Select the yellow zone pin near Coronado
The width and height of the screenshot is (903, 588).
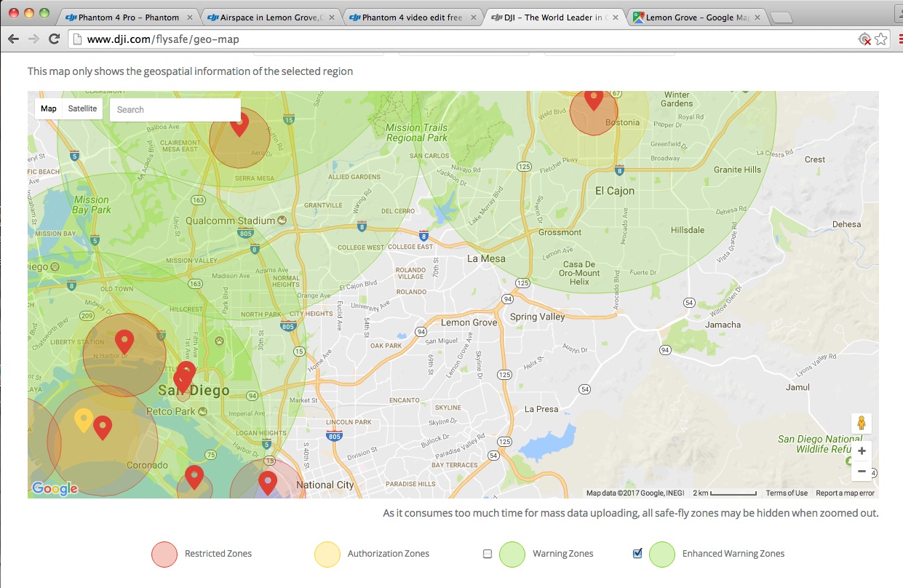click(82, 418)
